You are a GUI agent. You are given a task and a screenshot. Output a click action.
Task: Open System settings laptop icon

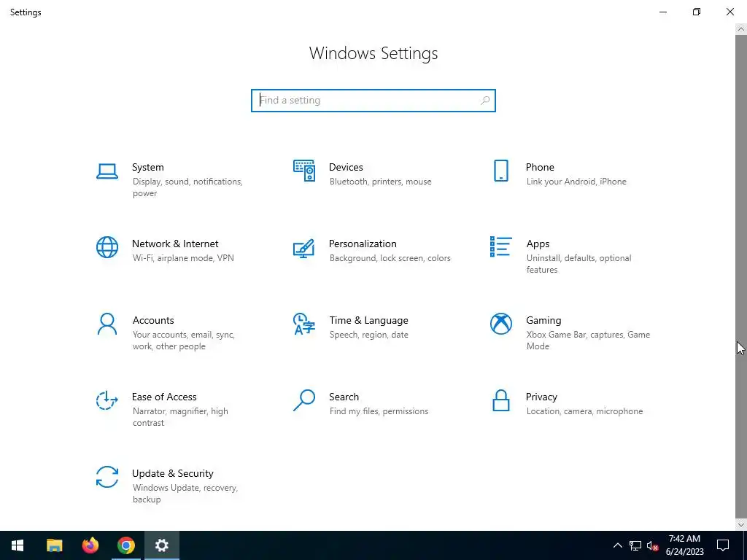107,171
